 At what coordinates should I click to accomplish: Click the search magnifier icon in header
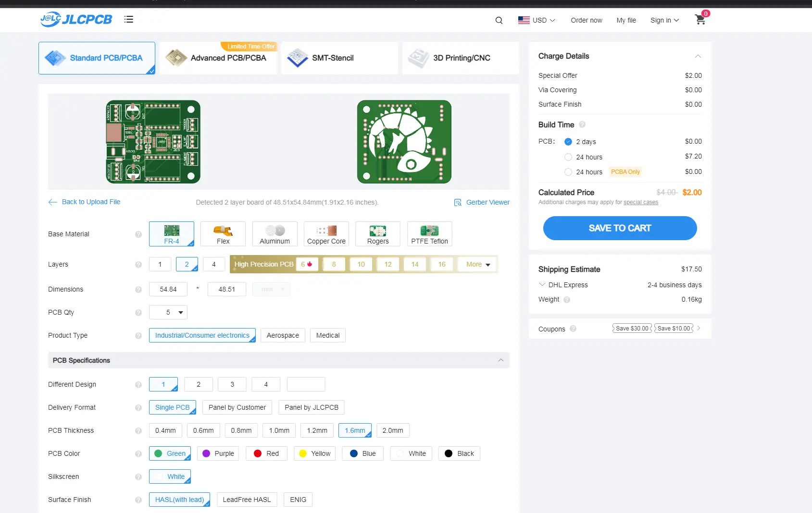[499, 20]
